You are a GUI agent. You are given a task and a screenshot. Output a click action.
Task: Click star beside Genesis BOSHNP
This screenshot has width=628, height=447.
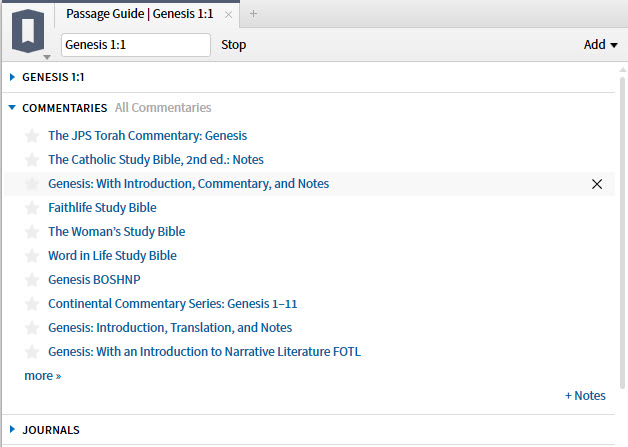tap(32, 280)
